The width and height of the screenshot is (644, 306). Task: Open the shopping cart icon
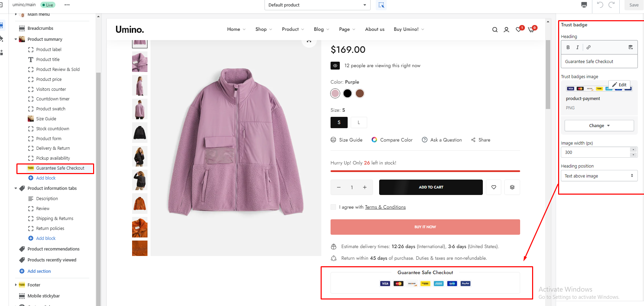[x=531, y=30]
